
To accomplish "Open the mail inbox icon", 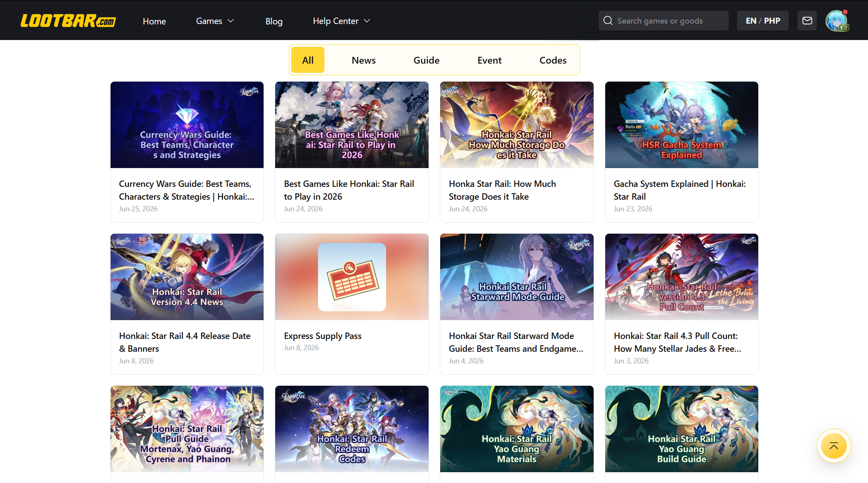I will click(x=807, y=20).
